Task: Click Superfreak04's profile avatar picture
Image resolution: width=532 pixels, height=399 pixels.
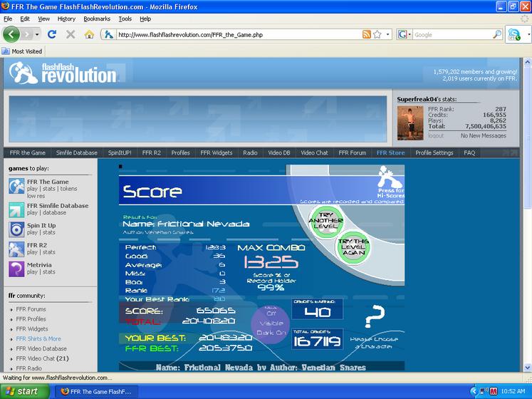Action: coord(410,123)
